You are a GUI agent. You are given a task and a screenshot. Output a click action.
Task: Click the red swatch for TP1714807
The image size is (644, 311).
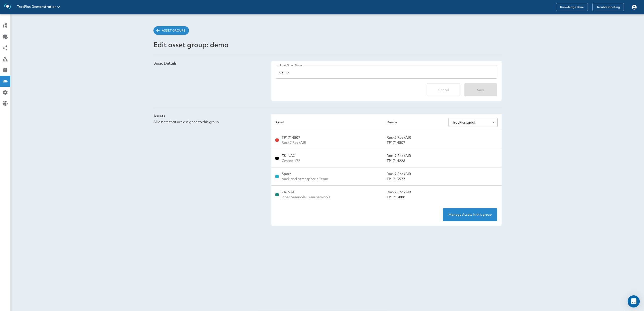(277, 140)
